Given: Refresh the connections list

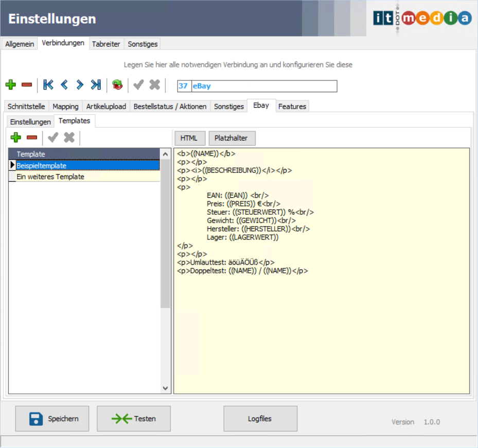Looking at the screenshot, I should click(x=118, y=85).
